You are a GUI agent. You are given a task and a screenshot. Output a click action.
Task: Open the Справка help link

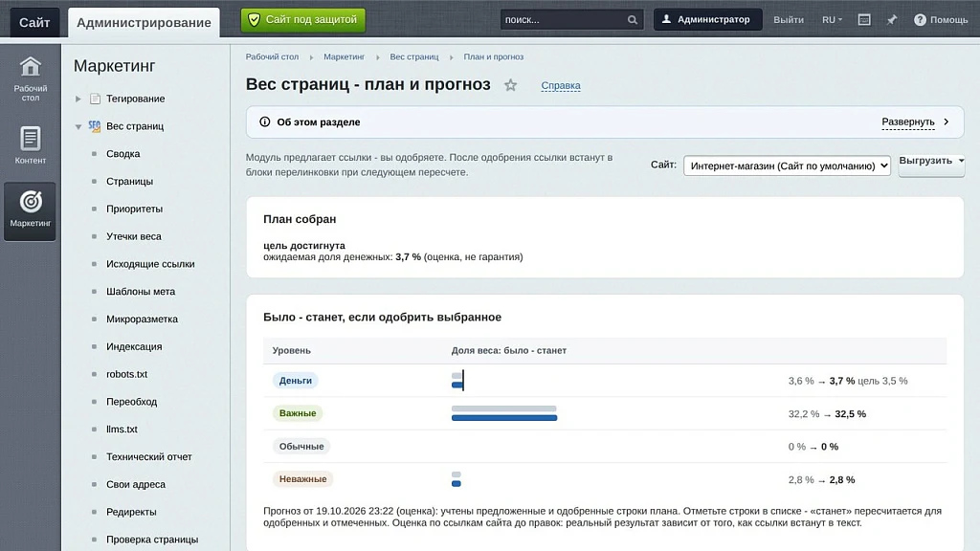point(561,85)
